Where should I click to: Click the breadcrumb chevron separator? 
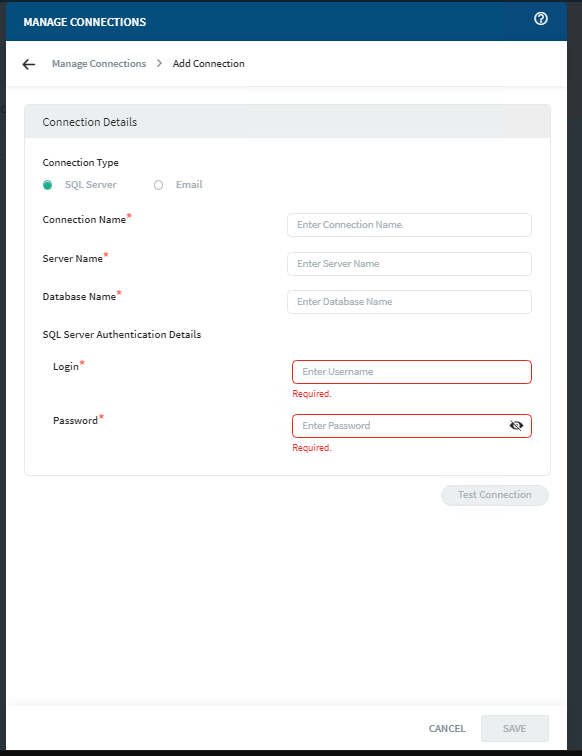tap(160, 64)
